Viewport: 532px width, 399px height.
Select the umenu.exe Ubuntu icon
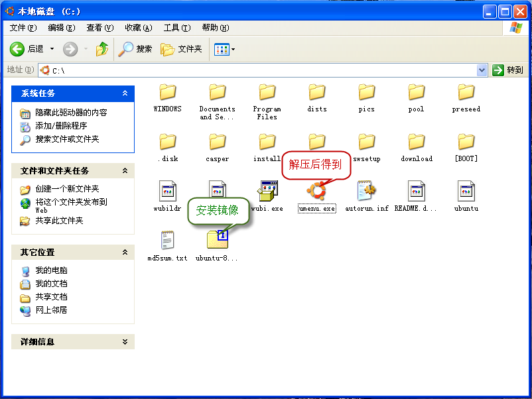pos(317,191)
